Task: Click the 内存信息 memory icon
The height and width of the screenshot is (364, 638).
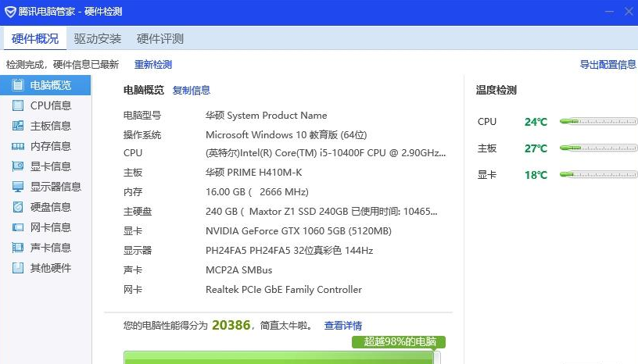Action: (18, 146)
